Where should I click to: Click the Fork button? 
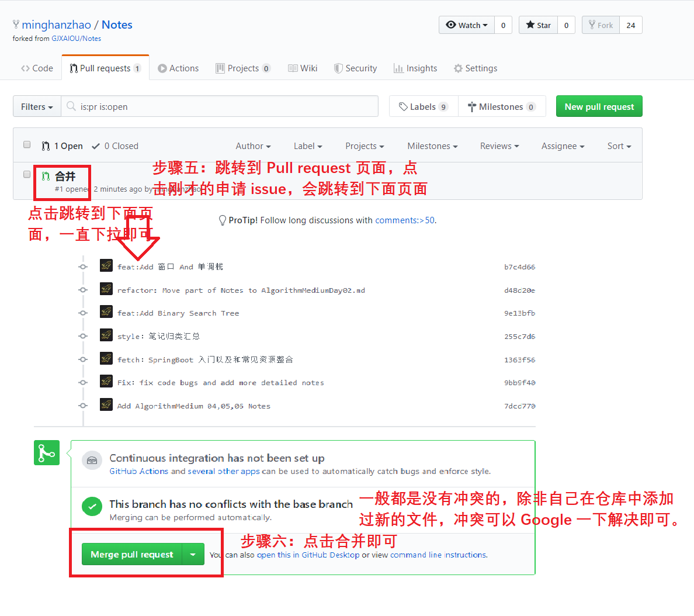pyautogui.click(x=601, y=25)
